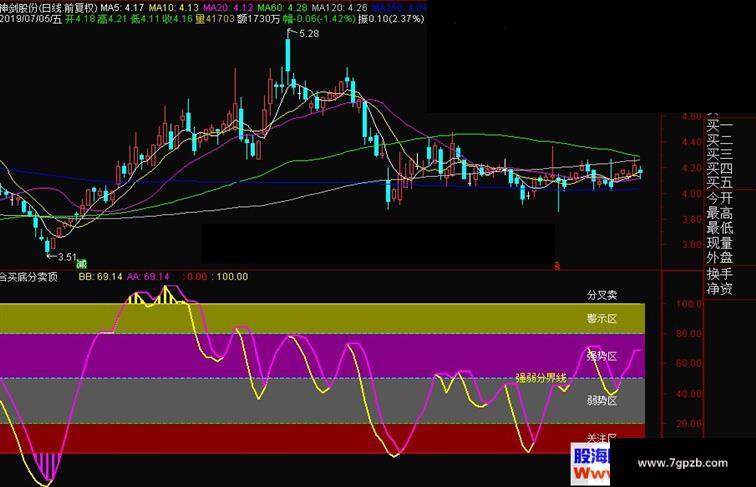Viewport: 756px width, 487px height.
Task: Click the 换手 field label
Action: [720, 274]
